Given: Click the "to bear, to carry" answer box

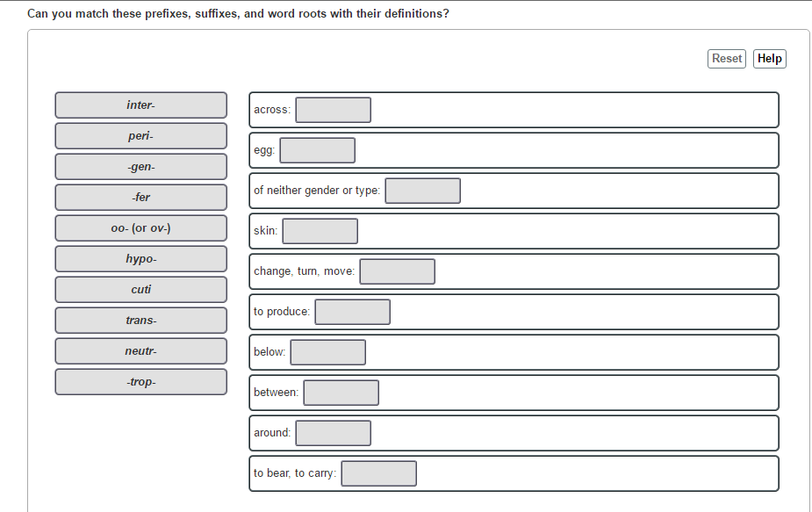Looking at the screenshot, I should click(x=378, y=472).
